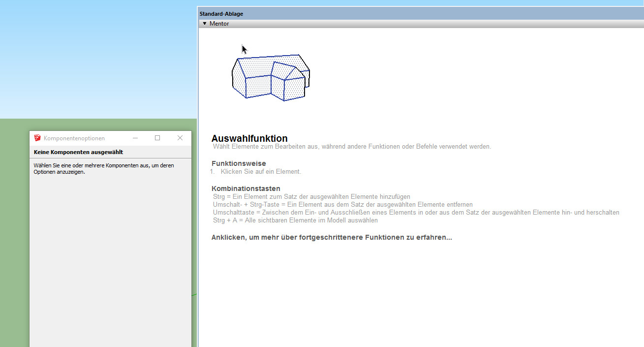Viewport: 644px width, 347px height.
Task: Open the link about advanced functions
Action: (x=332, y=237)
